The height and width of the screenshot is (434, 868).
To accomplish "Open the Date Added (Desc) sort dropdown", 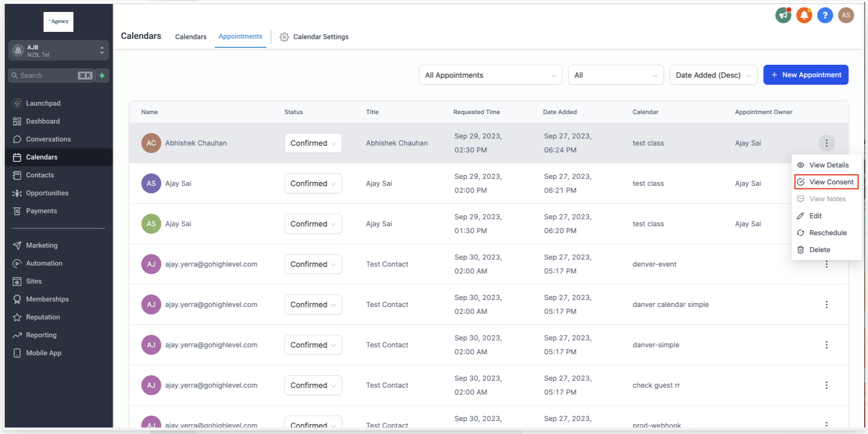I will (713, 75).
